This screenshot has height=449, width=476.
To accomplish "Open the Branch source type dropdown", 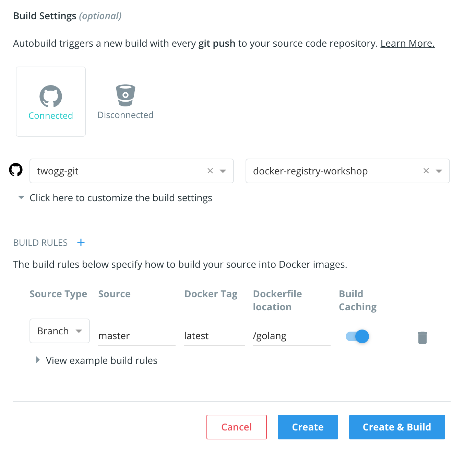I will coord(60,331).
